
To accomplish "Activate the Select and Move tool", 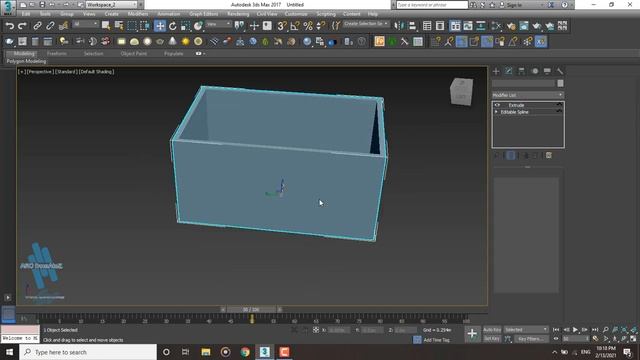I will click(160, 26).
